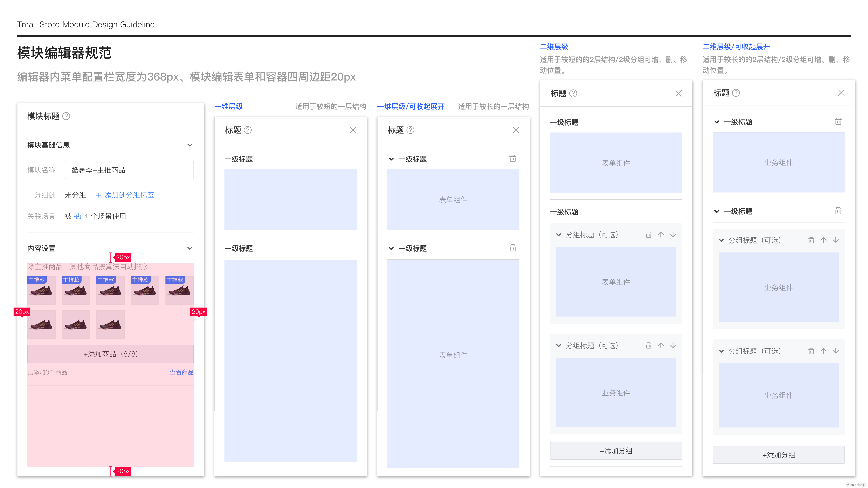Image resolution: width=868 pixels, height=488 pixels.
Task: Delete first 一级标题 section in 一维层级/可收起展开 panel
Action: pyautogui.click(x=512, y=159)
